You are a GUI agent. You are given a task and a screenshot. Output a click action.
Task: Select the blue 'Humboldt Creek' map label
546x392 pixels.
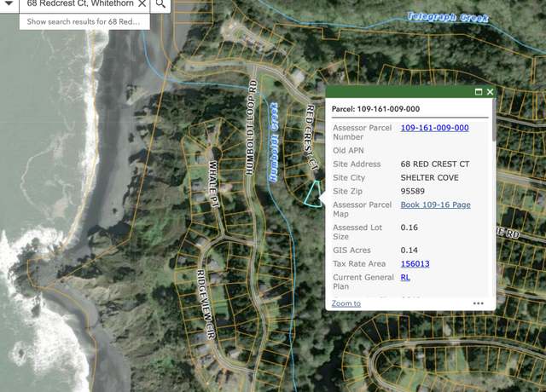click(x=274, y=142)
